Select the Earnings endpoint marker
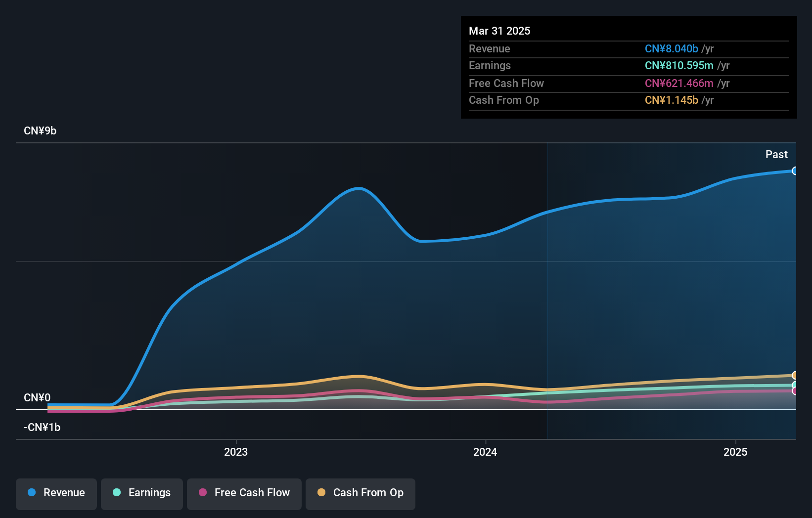This screenshot has height=518, width=812. click(795, 385)
